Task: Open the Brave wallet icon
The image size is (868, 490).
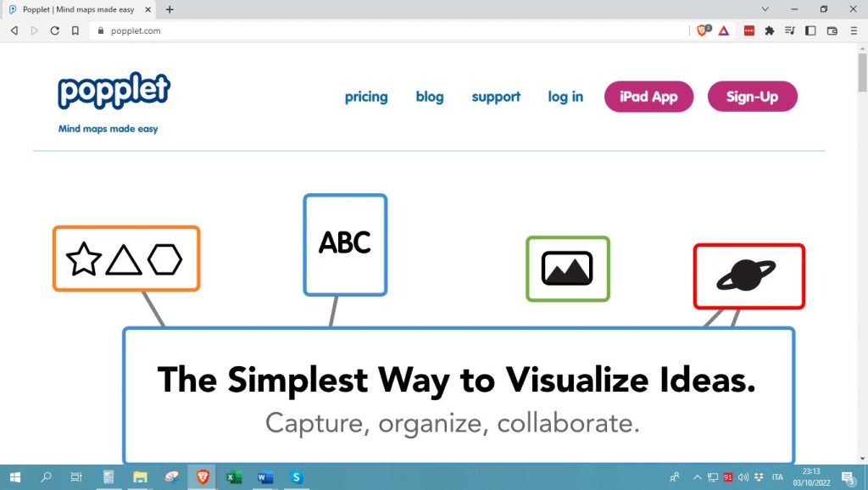Action: pos(832,31)
